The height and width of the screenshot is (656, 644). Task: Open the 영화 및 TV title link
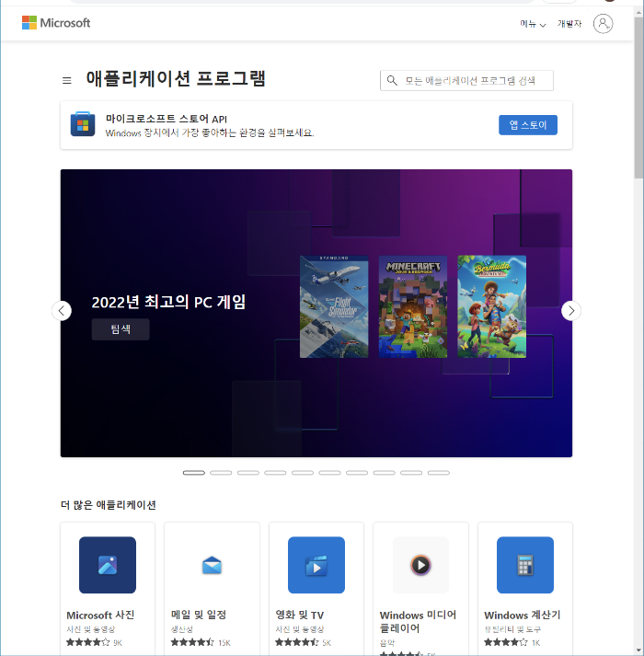(300, 615)
